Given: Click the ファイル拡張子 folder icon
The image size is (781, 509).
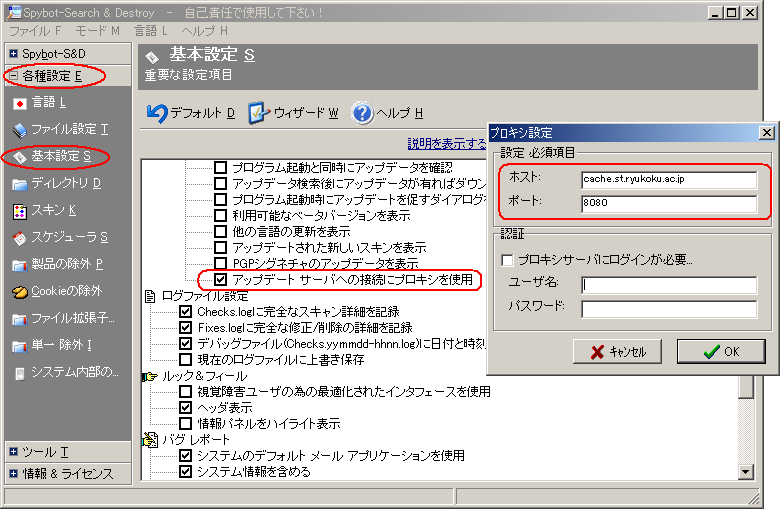Looking at the screenshot, I should click(x=19, y=319).
